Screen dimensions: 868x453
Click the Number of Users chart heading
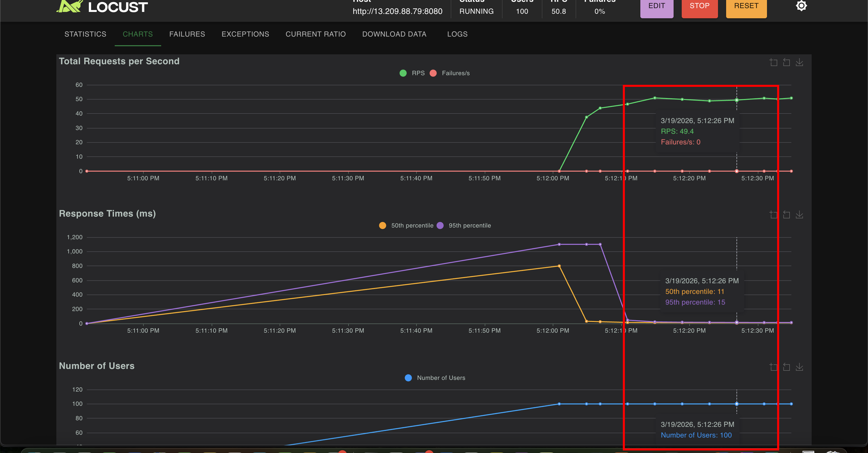97,366
